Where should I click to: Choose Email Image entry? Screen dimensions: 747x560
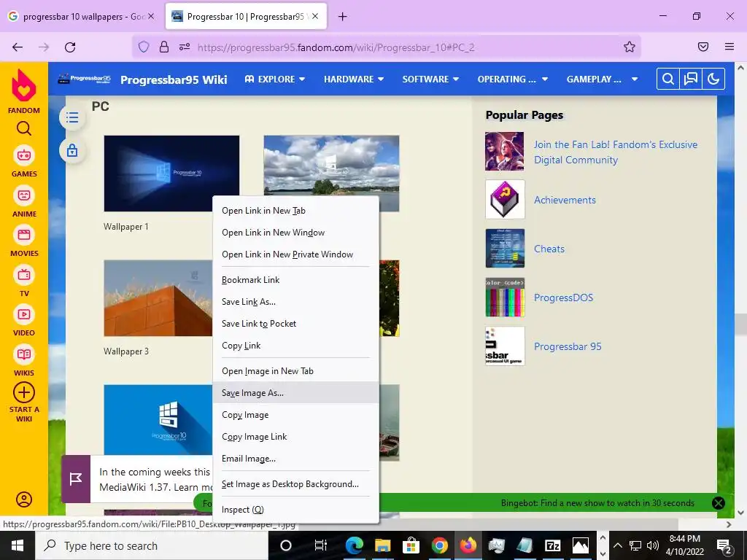[296, 459]
